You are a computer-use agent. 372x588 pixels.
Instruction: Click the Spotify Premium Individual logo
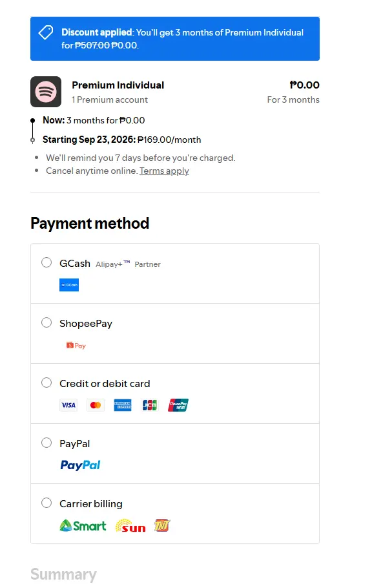pos(46,92)
